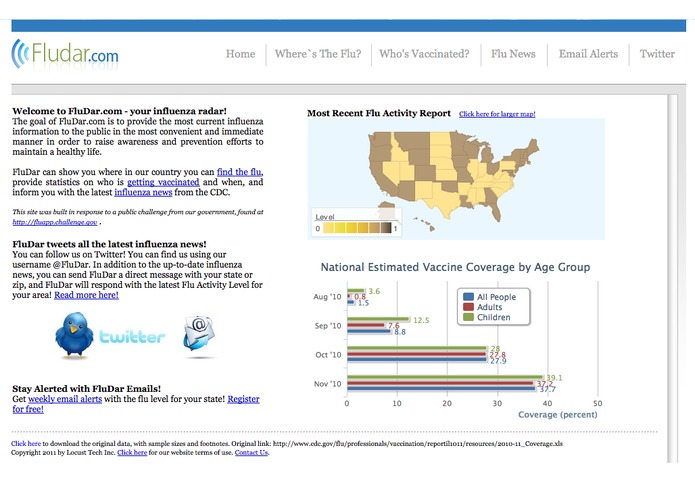Click footer 'Click here' data download link
This screenshot has height=494, width=695.
(26, 443)
